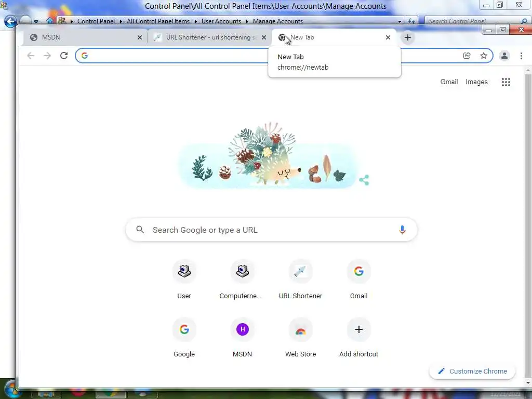Viewport: 532px width, 399px height.
Task: Close the New Tab tab
Action: (388, 37)
